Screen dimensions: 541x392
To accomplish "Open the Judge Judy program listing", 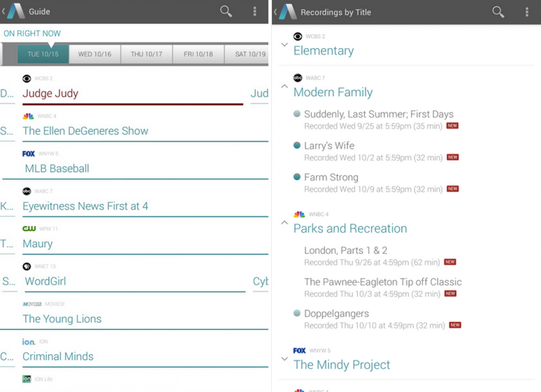I will tap(50, 94).
